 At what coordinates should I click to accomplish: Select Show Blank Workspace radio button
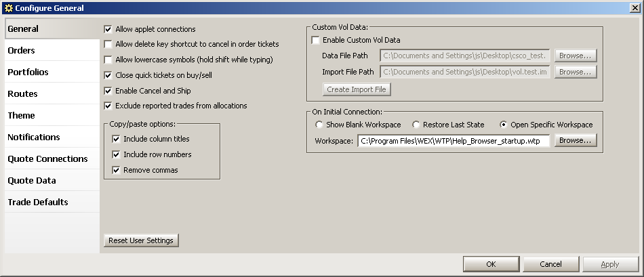[319, 125]
